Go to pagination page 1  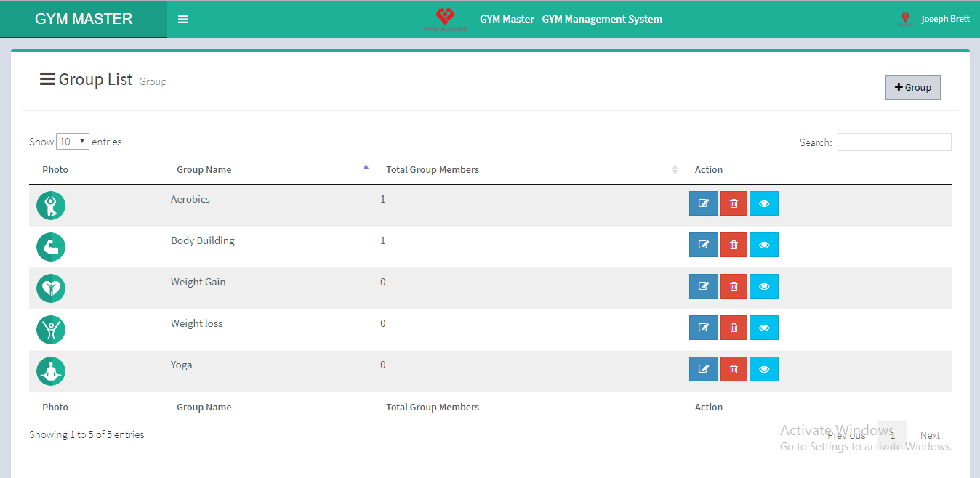point(892,435)
